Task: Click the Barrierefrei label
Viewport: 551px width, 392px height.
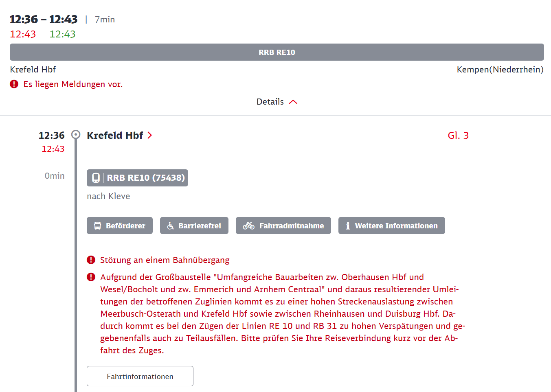Action: [200, 226]
